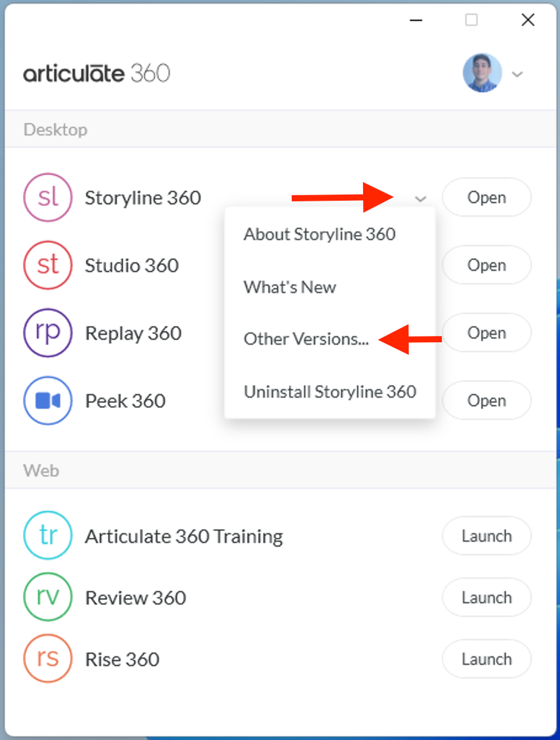Viewport: 560px width, 740px height.
Task: Click the Storyline 360 app name
Action: 143,198
